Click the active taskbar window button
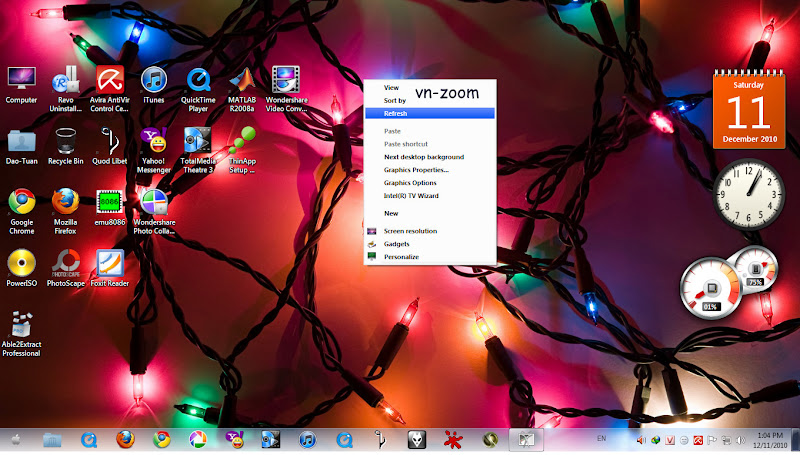 pos(526,440)
